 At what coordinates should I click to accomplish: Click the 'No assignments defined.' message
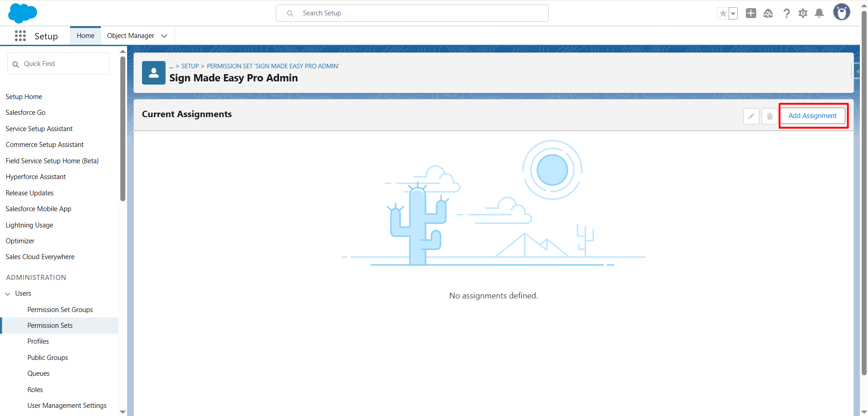tap(493, 296)
